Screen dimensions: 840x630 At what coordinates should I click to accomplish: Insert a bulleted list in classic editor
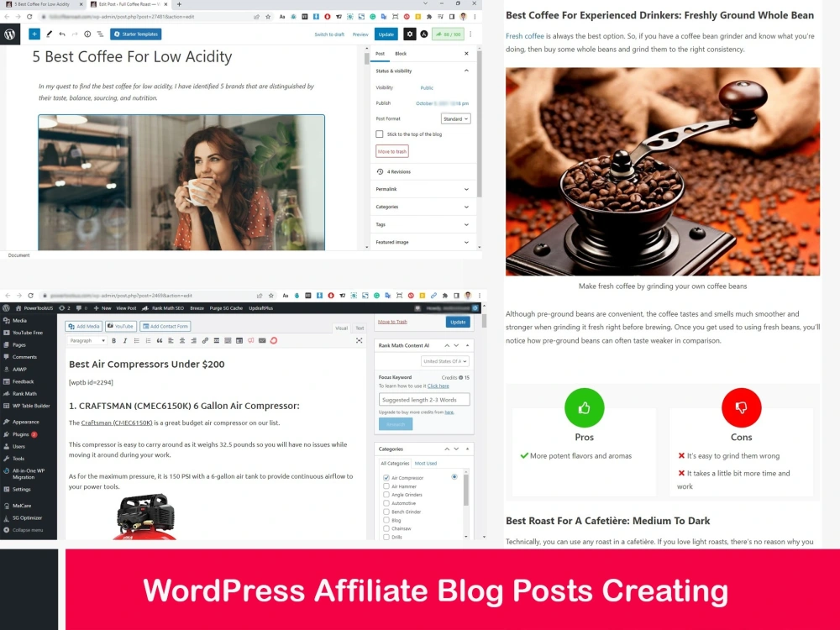point(137,341)
